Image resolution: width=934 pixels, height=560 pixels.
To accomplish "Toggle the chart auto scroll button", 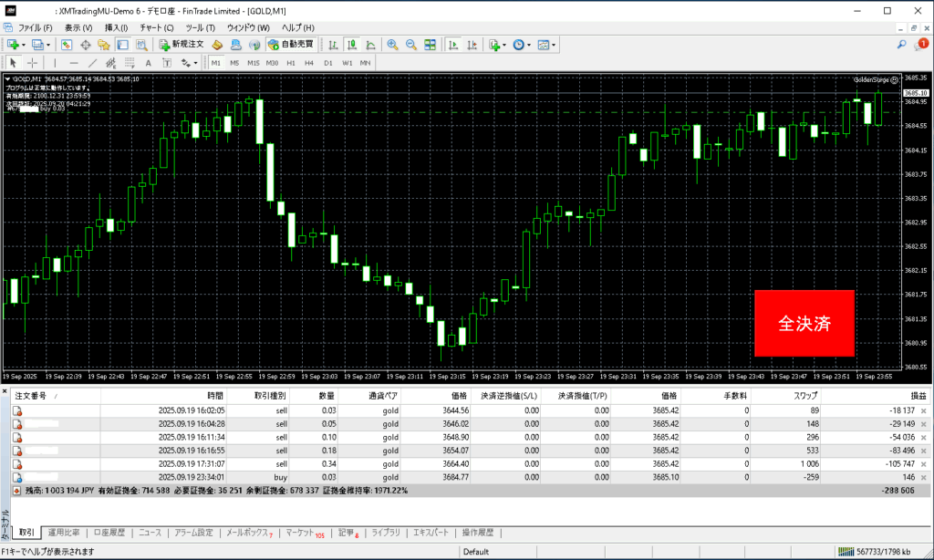I will click(453, 44).
